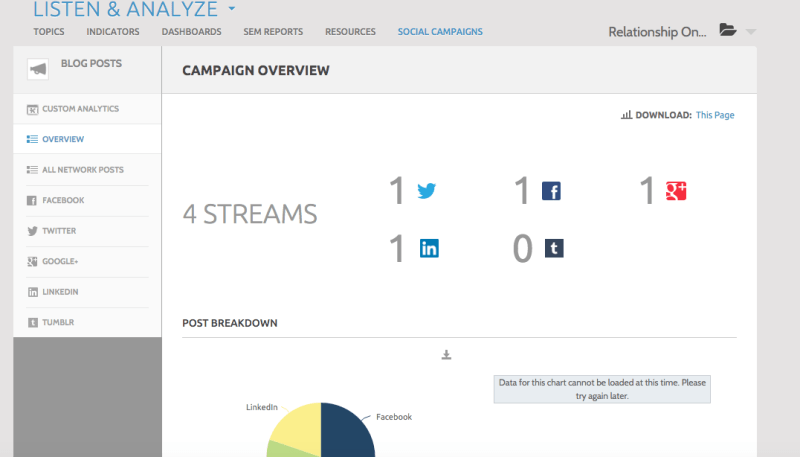Open Custom Analytics in the sidebar

coord(80,108)
